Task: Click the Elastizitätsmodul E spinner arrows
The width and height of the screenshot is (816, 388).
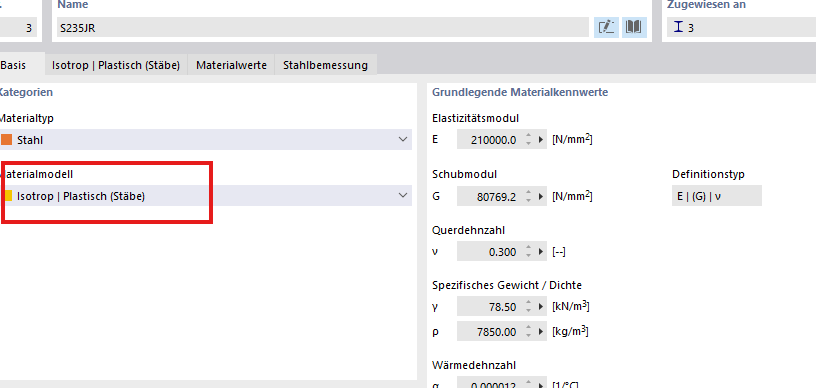Action: click(x=528, y=140)
